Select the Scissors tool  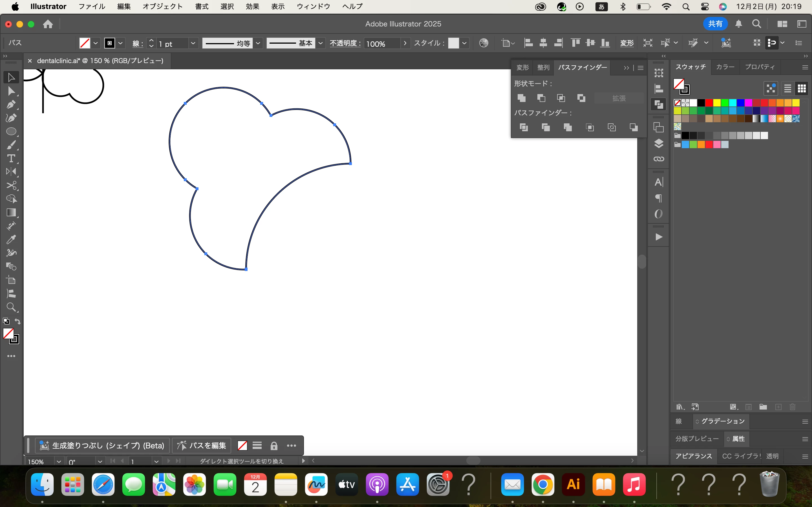[x=11, y=185]
